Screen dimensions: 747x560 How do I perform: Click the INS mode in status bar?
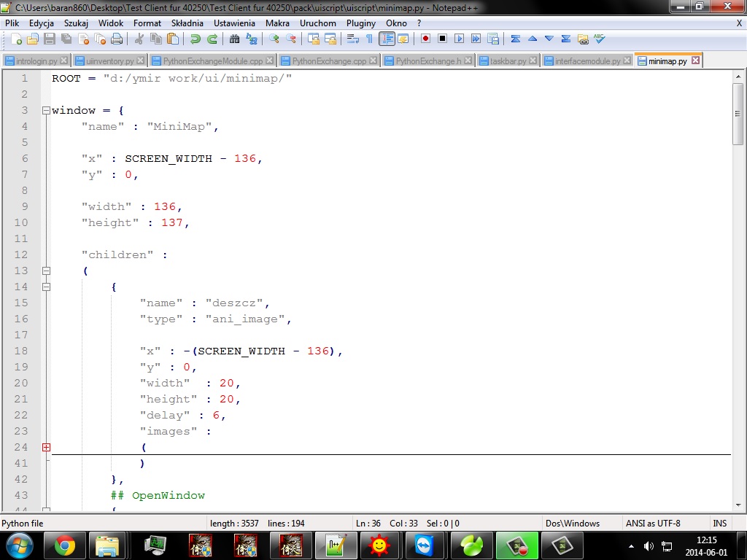pos(719,524)
